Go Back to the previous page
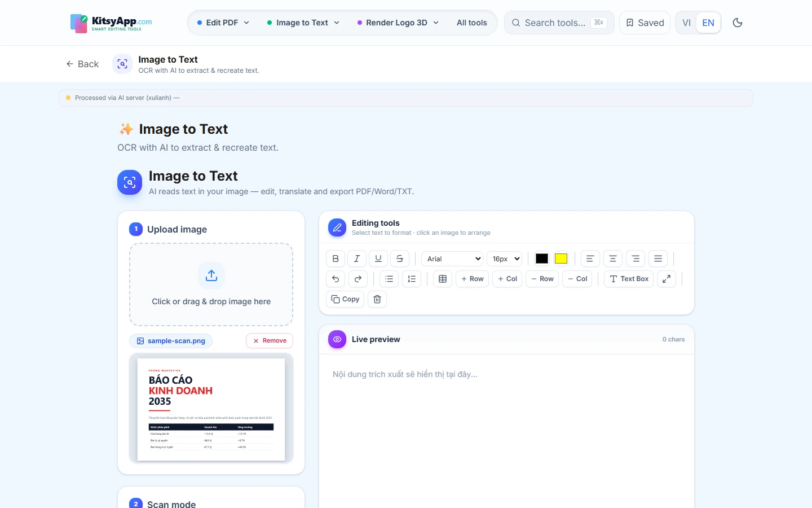 pyautogui.click(x=82, y=64)
